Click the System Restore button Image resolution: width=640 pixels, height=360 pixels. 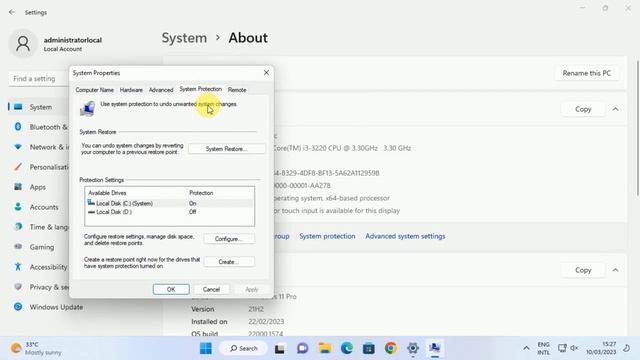[227, 149]
